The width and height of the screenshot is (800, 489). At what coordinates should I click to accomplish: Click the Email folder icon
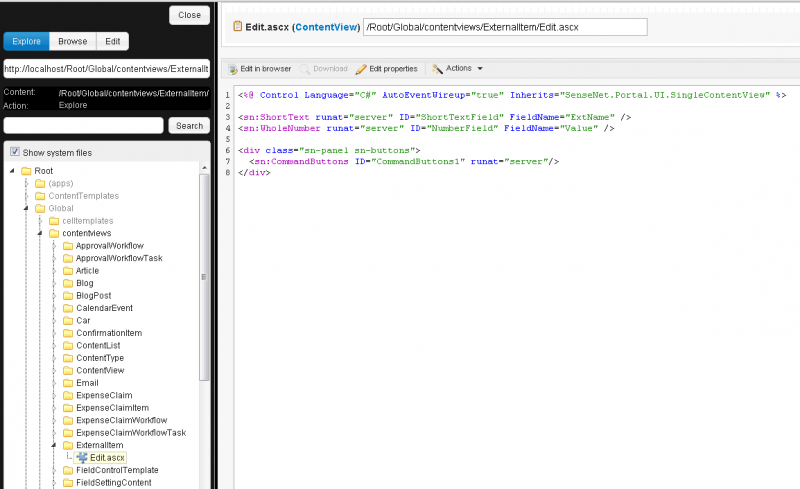(x=68, y=383)
